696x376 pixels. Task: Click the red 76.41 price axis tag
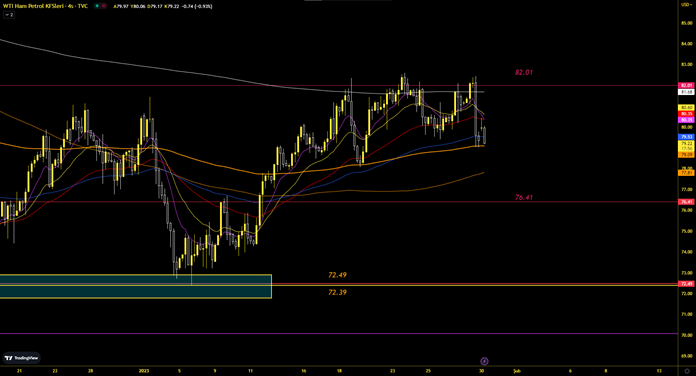pyautogui.click(x=686, y=202)
